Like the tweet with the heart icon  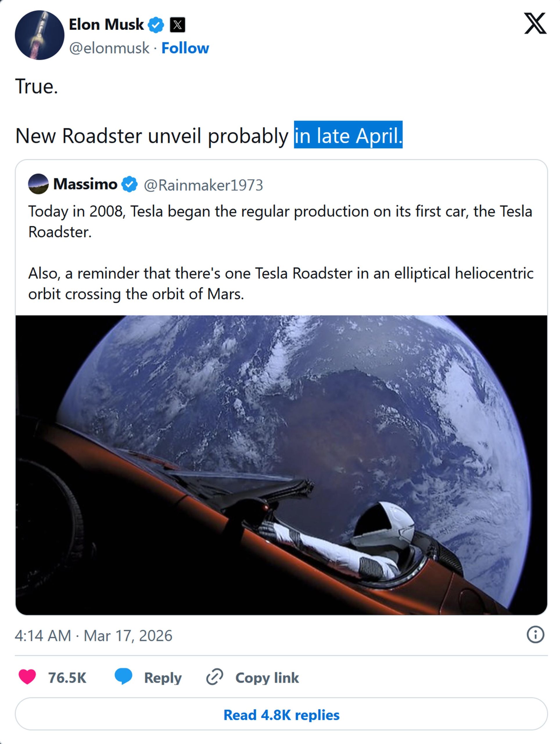pyautogui.click(x=27, y=677)
